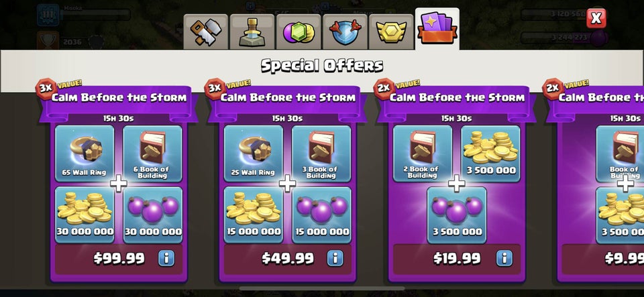Tap the 25 Wall Ring item
The image size is (644, 297).
[254, 154]
